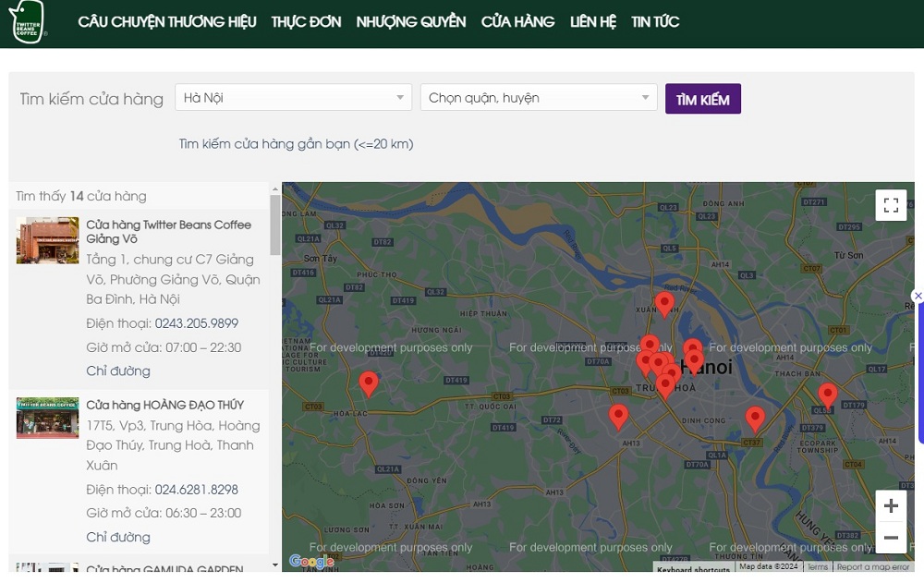
Task: Click the Tìm thấy 14 cửa hàng text
Action: click(81, 196)
